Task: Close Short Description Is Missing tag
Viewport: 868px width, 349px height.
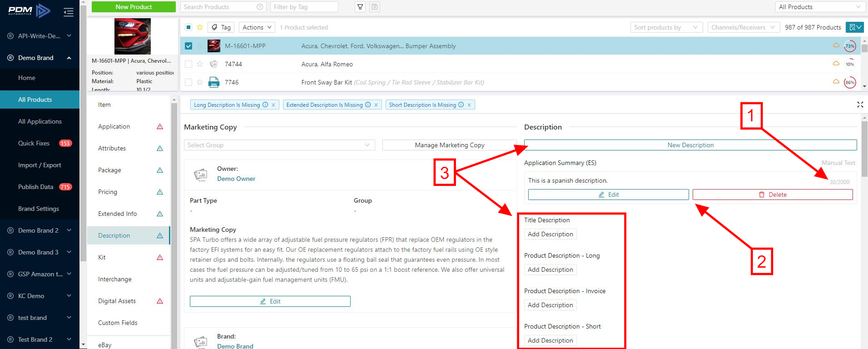Action: (x=469, y=105)
